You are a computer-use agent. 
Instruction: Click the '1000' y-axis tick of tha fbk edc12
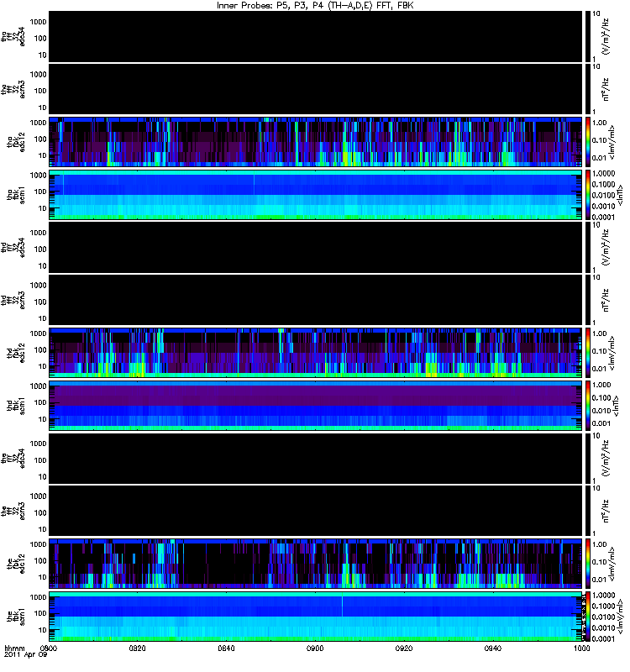coord(38,123)
